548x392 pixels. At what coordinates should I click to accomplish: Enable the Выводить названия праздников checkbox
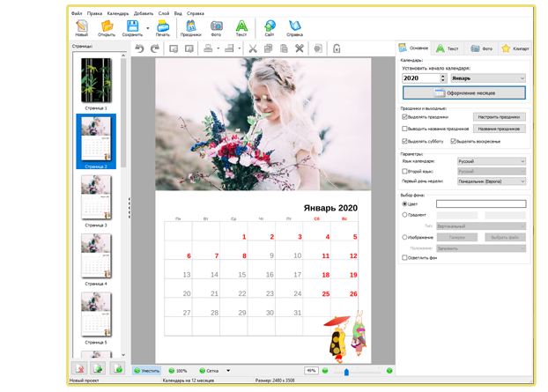(x=404, y=129)
